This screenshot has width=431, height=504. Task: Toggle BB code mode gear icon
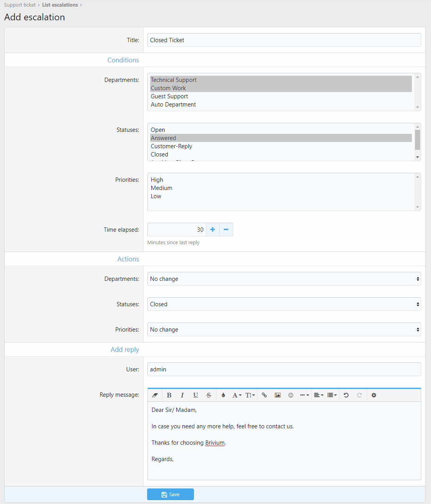pyautogui.click(x=374, y=395)
